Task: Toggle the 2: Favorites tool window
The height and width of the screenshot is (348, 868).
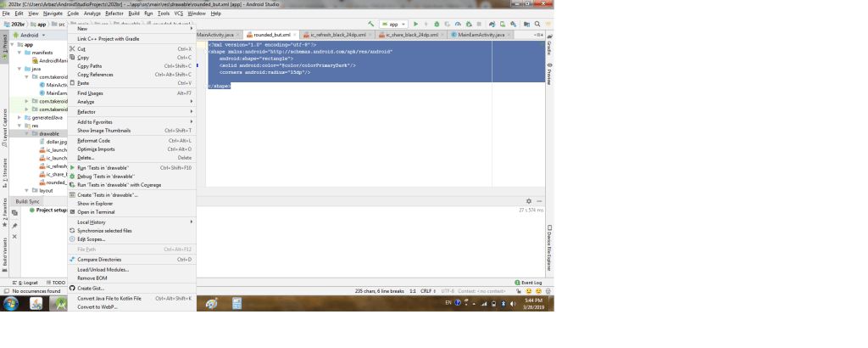Action: pos(4,213)
